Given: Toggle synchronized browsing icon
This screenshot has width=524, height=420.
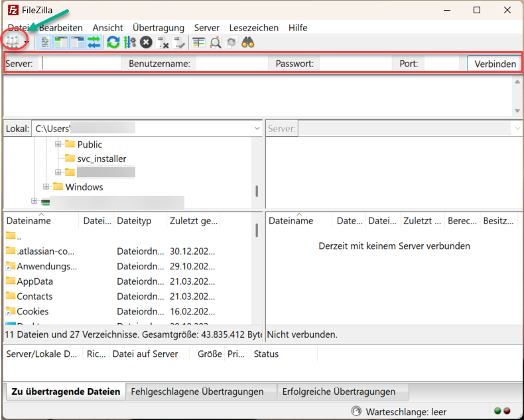Looking at the screenshot, I should [x=231, y=42].
